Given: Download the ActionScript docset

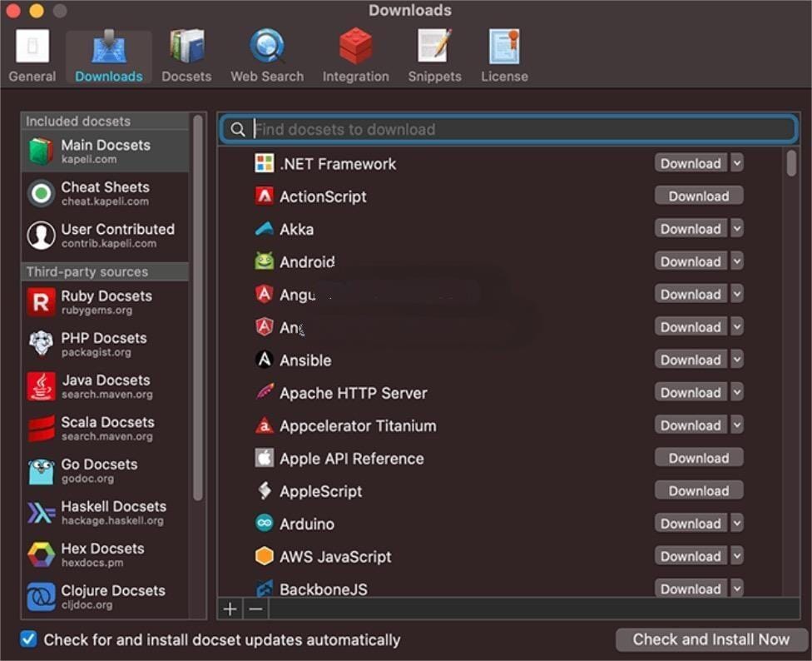Looking at the screenshot, I should [699, 196].
